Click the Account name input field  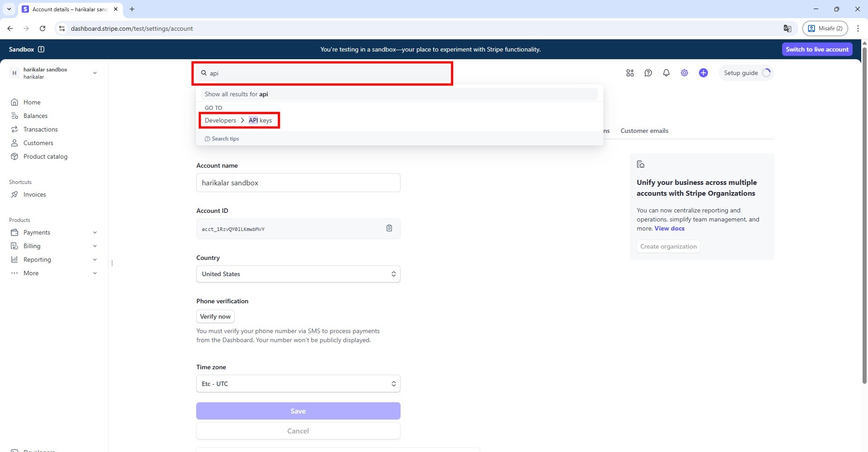click(x=298, y=183)
